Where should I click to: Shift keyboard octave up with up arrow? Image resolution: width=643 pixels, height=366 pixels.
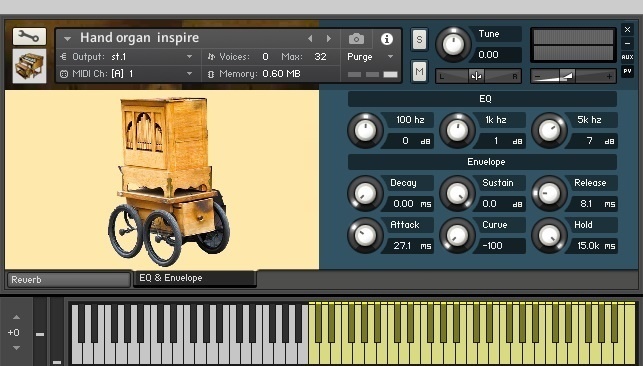click(16, 317)
